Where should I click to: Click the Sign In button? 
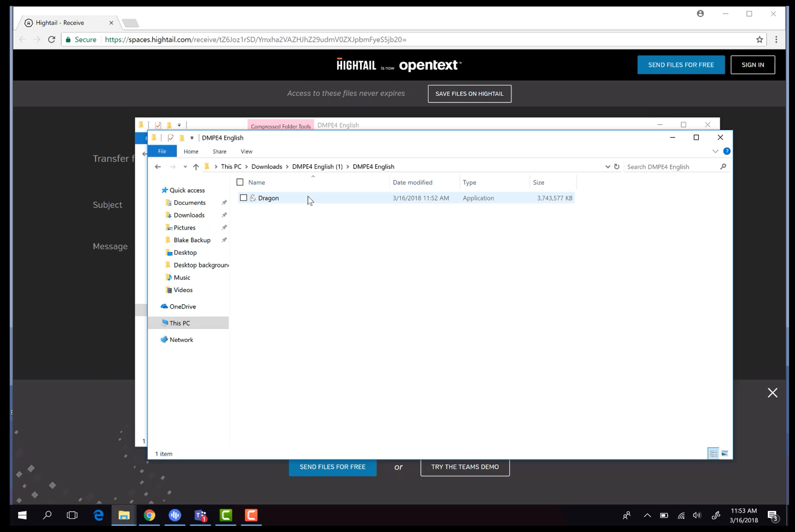(x=753, y=65)
